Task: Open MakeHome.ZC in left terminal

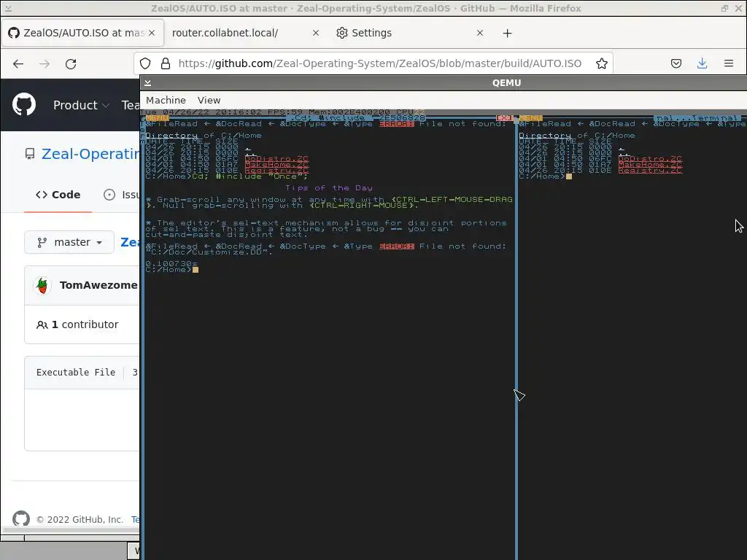Action: click(x=276, y=164)
